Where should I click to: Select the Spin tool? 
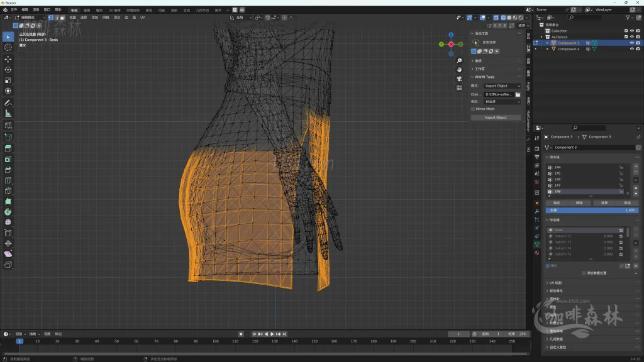click(x=8, y=212)
